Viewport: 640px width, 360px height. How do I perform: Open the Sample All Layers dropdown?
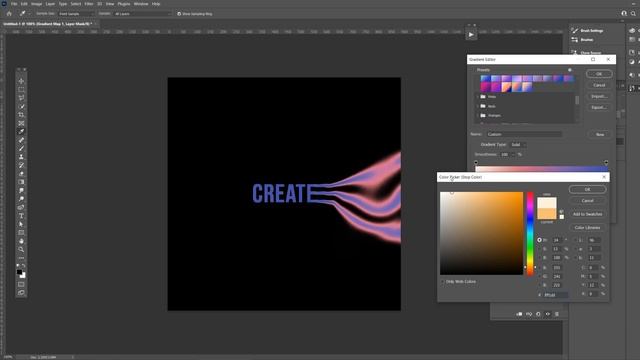(142, 14)
